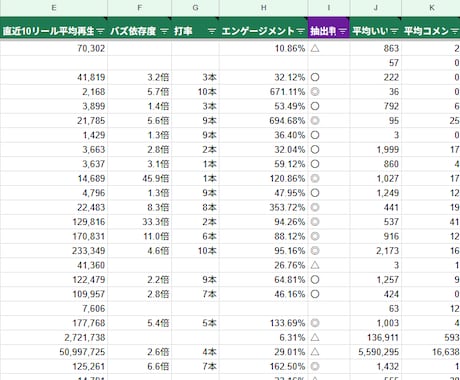Viewport: 460px width, 380px height.
Task: Select cell with value 1,999
Action: point(376,150)
